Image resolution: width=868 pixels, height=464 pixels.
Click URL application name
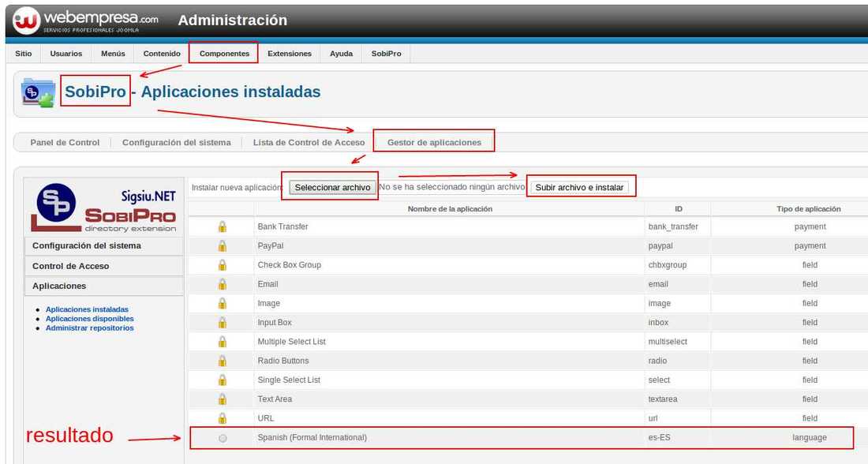click(x=266, y=418)
